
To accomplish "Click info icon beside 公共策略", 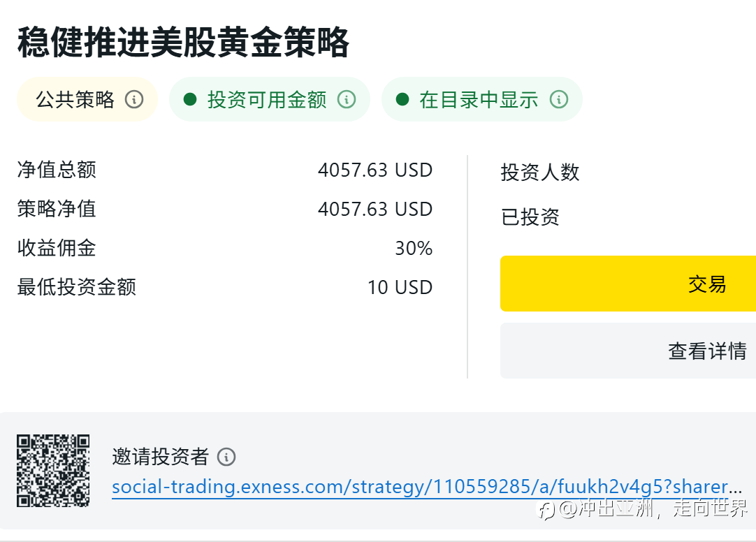I will [134, 100].
